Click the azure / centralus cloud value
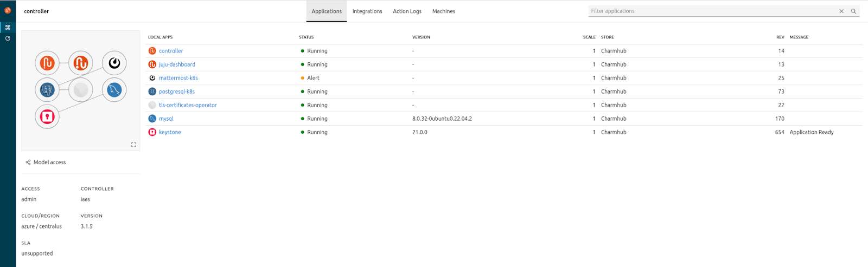Image resolution: width=868 pixels, height=267 pixels. [42, 226]
